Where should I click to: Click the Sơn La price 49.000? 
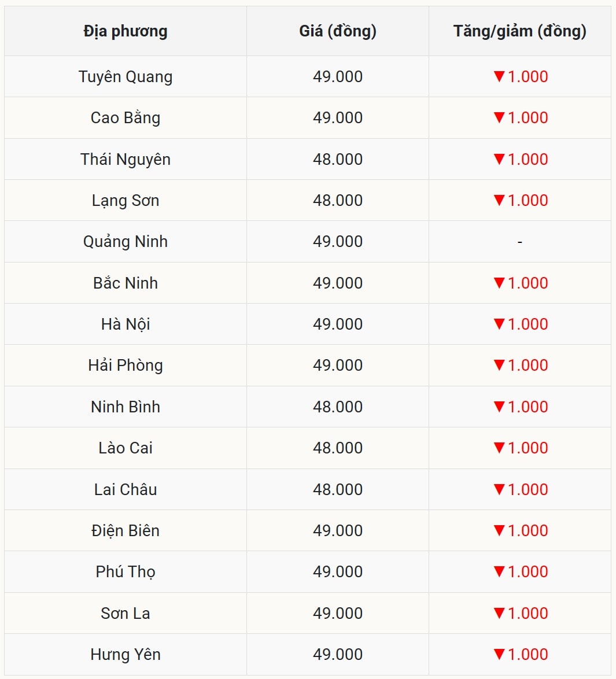[x=338, y=613]
